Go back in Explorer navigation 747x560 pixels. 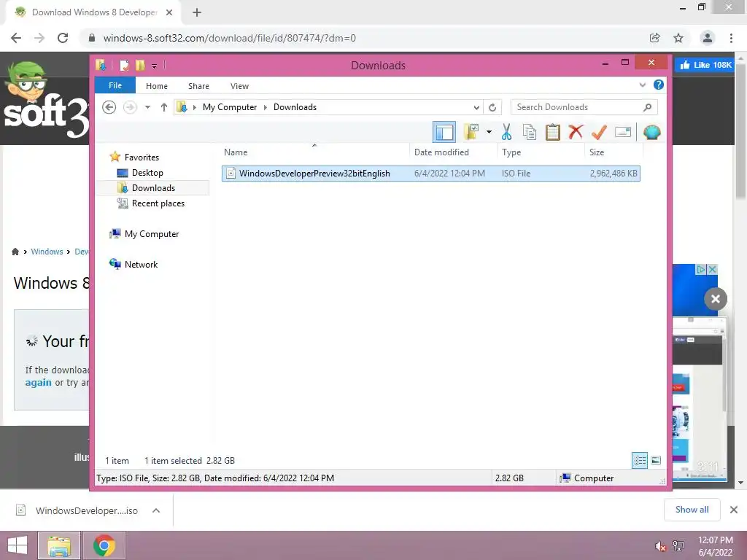click(109, 107)
